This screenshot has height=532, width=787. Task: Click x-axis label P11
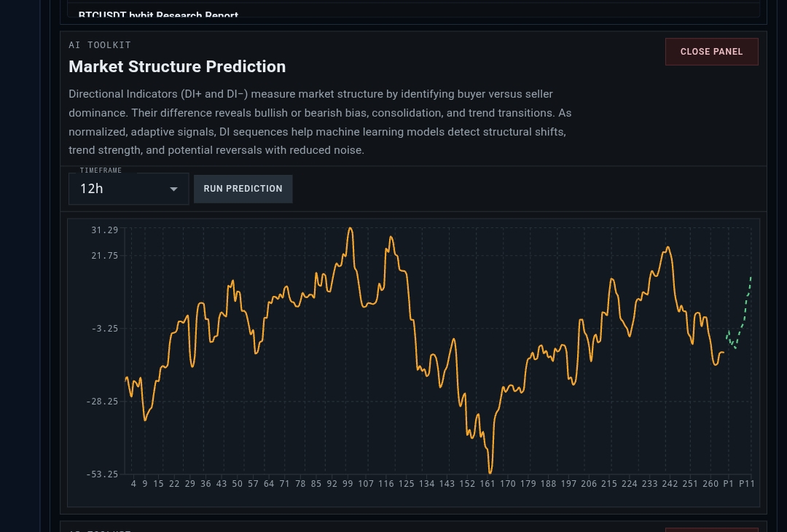[x=747, y=484]
